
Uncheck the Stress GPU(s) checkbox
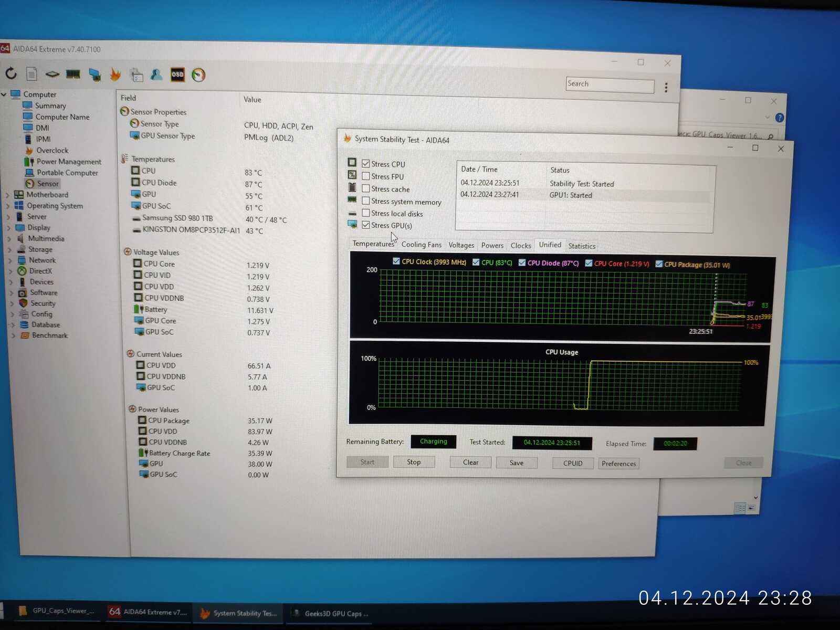pyautogui.click(x=366, y=225)
